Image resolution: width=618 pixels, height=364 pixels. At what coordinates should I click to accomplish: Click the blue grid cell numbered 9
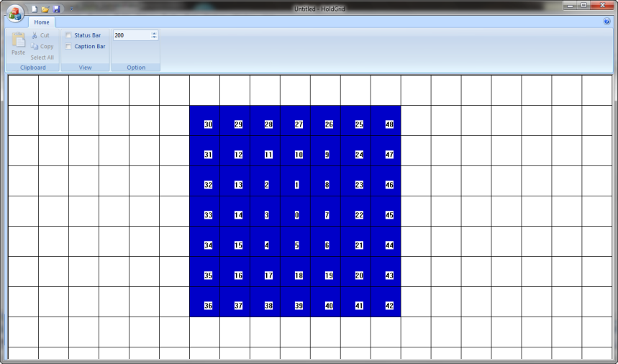tap(326, 150)
